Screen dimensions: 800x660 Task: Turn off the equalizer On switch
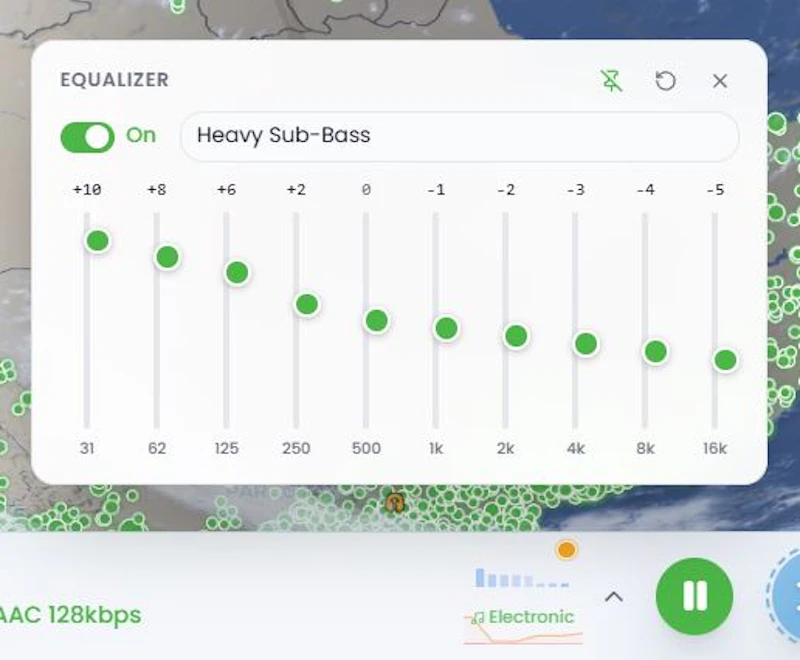[87, 137]
